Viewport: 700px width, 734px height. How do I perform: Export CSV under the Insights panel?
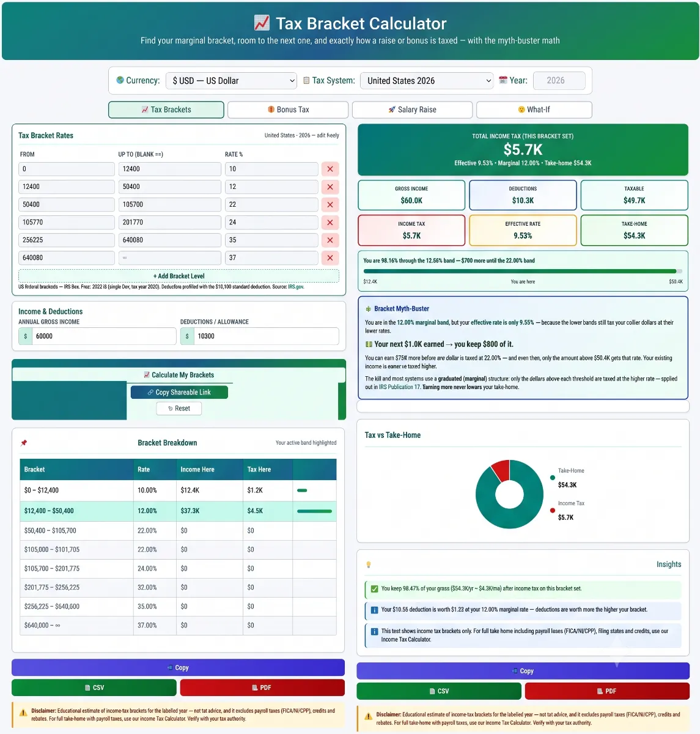point(439,691)
